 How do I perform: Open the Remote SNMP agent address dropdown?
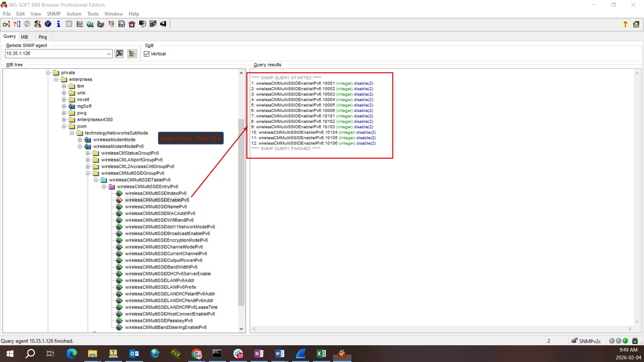[x=109, y=54]
